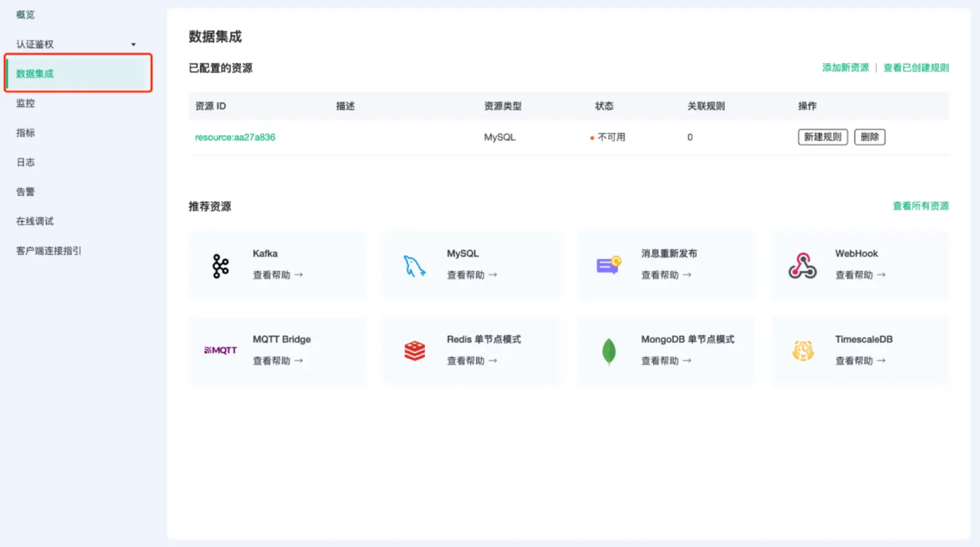
Task: Click 查看帮助 under Kafka
Action: tap(278, 275)
